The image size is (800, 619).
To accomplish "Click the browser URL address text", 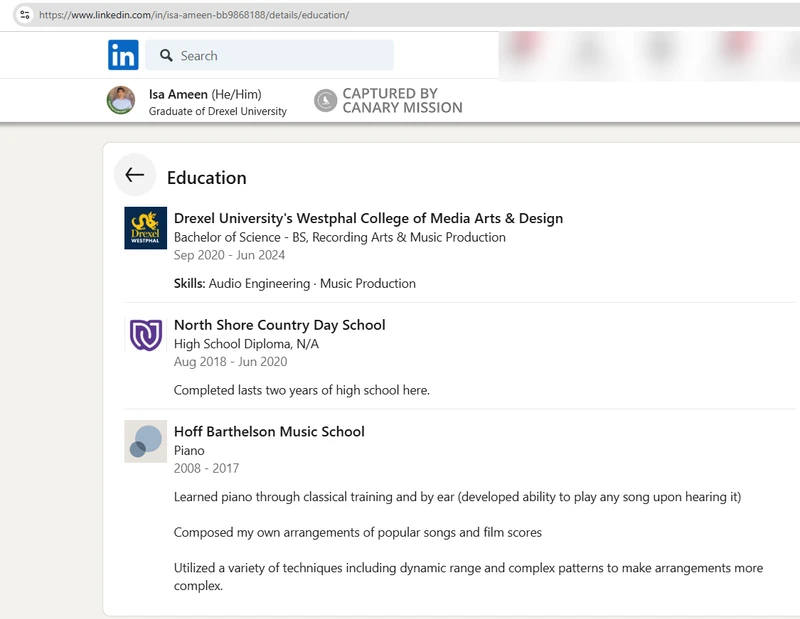I will (194, 15).
